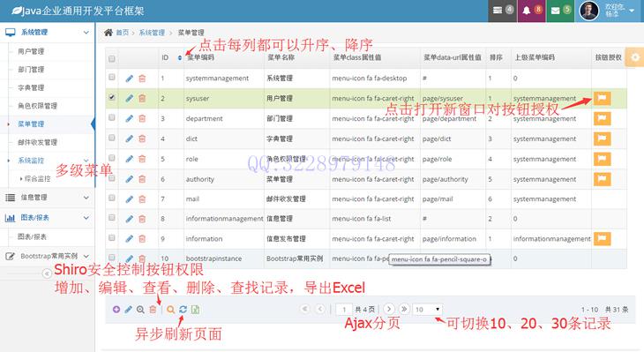Open the orange settings gear tab
Screen dimensions: 644x352
(634, 57)
